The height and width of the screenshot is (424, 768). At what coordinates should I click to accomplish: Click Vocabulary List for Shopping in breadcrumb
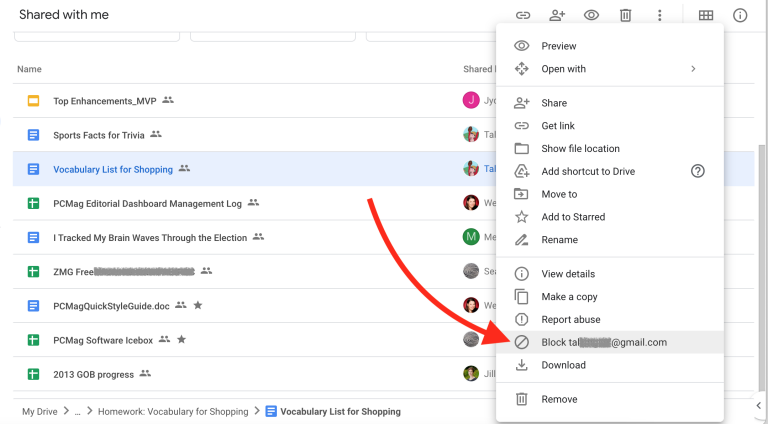tap(340, 411)
